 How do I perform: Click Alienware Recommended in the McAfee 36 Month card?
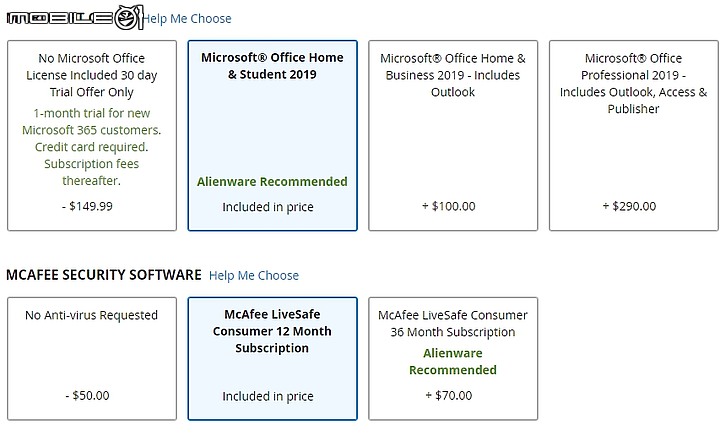click(453, 362)
